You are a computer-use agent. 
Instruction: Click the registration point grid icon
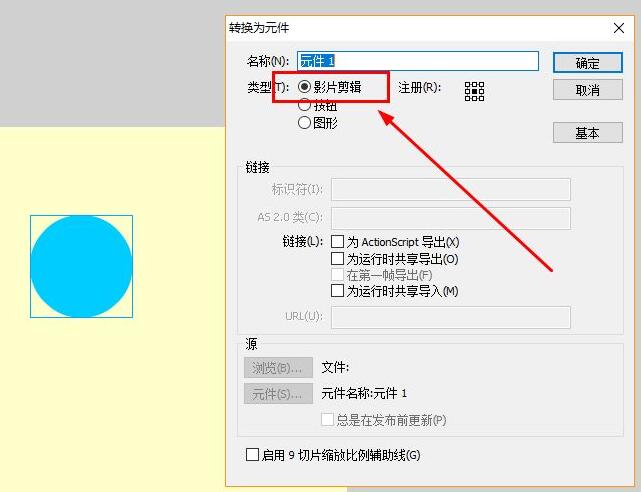474,91
